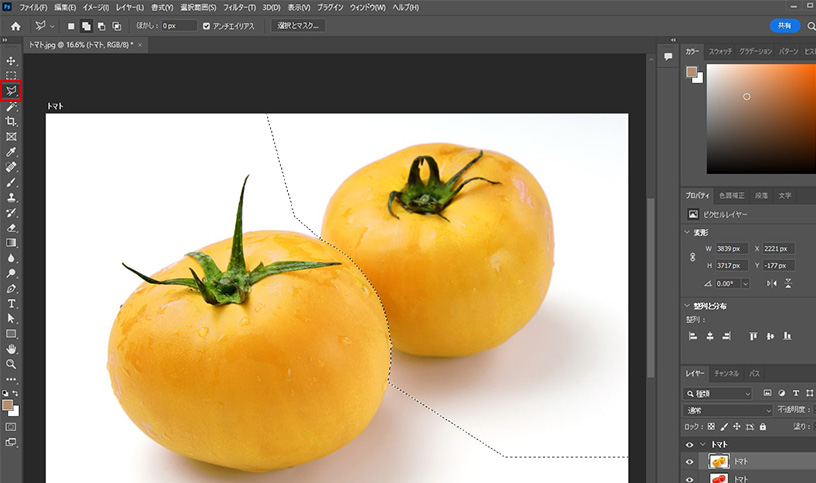816x483 pixels.
Task: Toggle the width-height link chain
Action: tap(693, 257)
